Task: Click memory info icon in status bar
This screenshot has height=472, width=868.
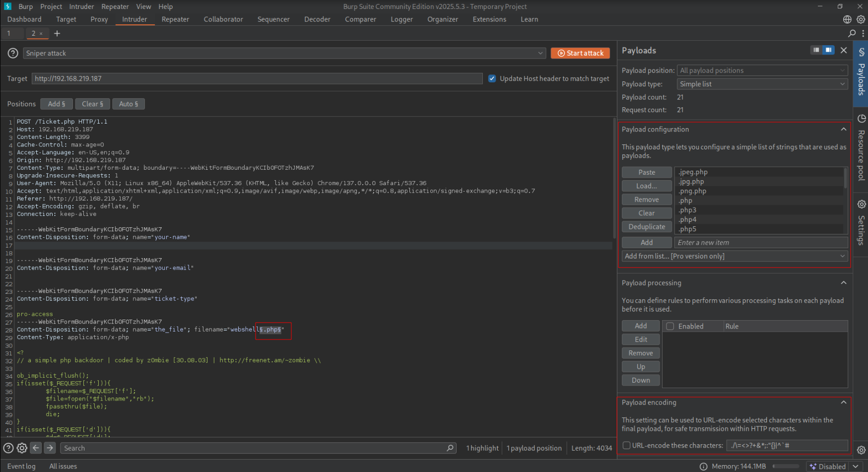Action: click(x=703, y=466)
